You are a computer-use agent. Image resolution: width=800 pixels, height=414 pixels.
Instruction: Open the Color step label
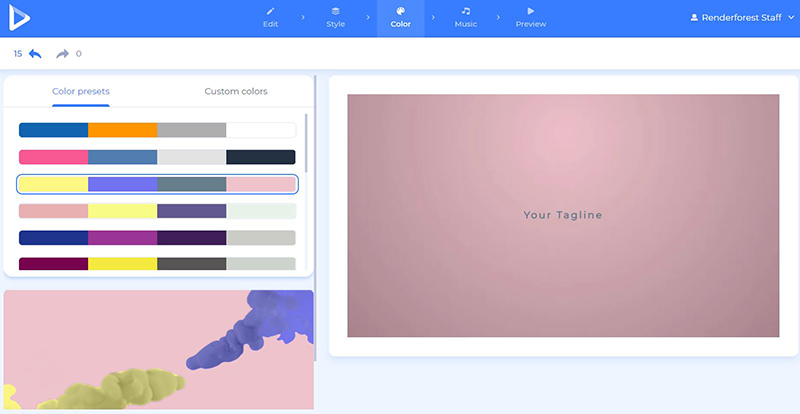(401, 24)
